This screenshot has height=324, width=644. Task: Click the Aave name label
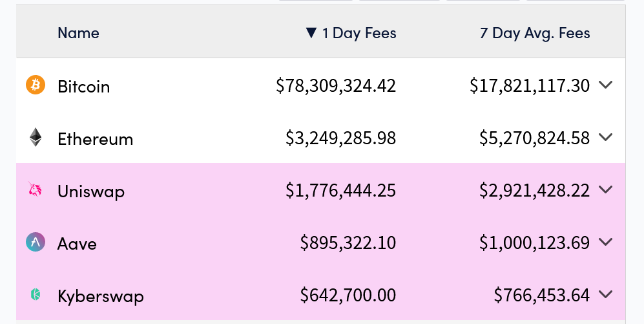point(77,244)
